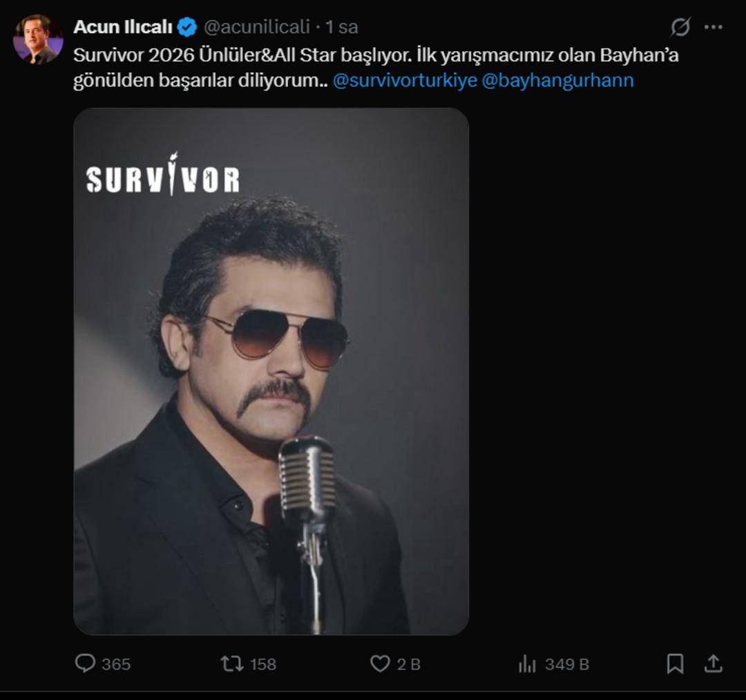Visit the @survivorturkiye mention
The width and height of the screenshot is (746, 700).
[x=405, y=81]
